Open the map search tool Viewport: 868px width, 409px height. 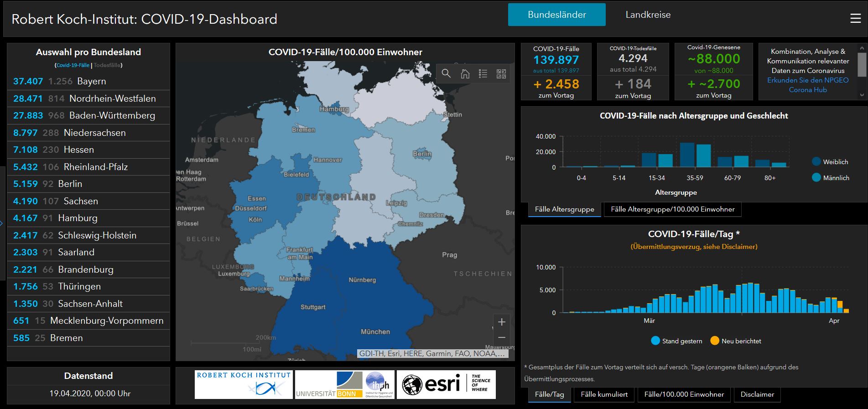(446, 74)
